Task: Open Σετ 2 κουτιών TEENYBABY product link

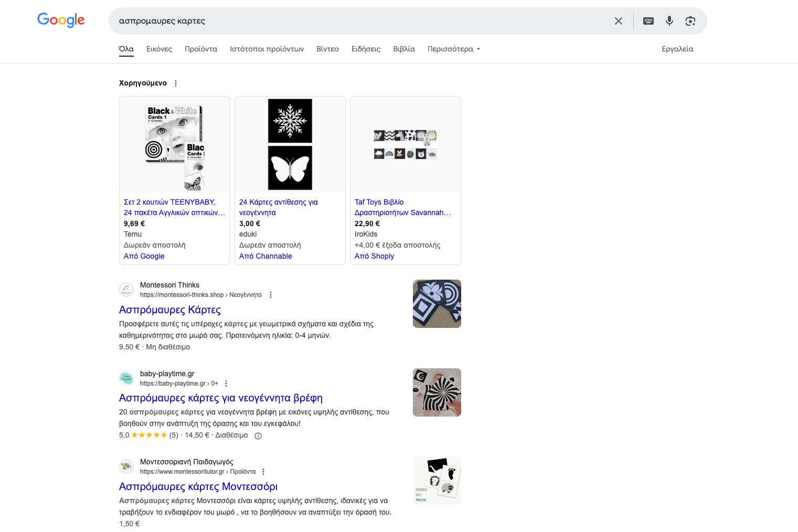Action: pyautogui.click(x=174, y=207)
